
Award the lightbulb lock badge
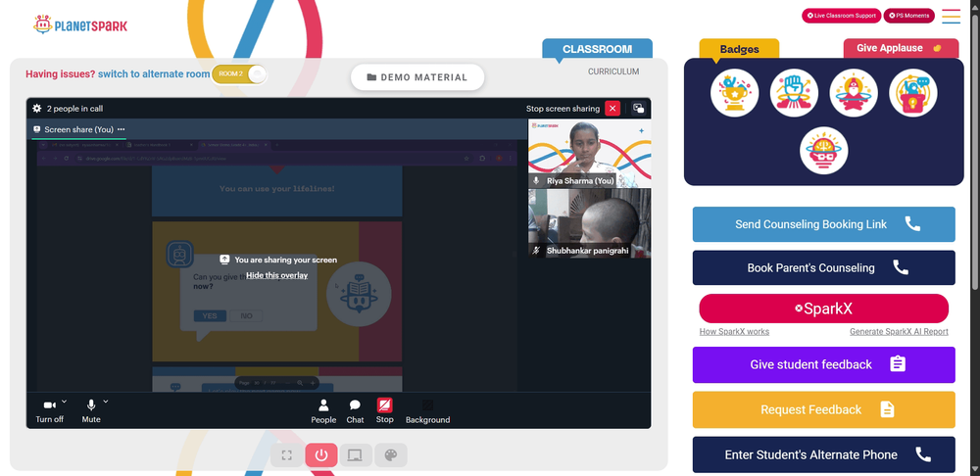[x=912, y=92]
